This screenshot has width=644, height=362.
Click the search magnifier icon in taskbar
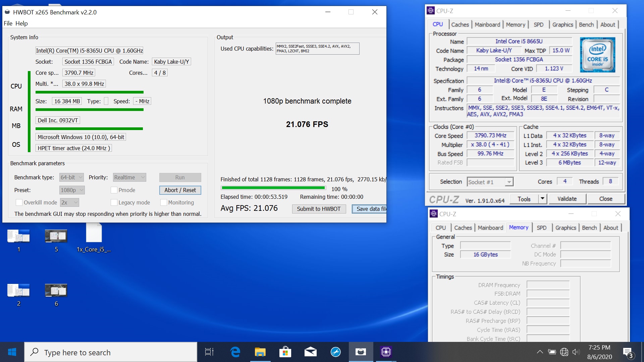34,352
